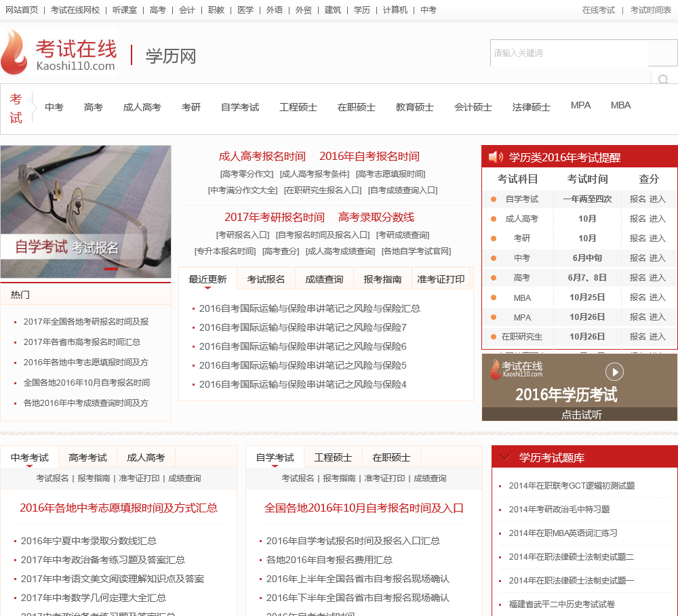Screen dimensions: 678x616
Task: Click the search magnifier icon
Action: pyautogui.click(x=663, y=79)
